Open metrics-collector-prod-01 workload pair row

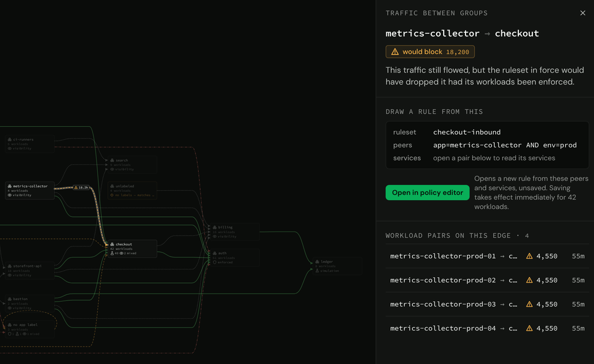click(x=487, y=256)
